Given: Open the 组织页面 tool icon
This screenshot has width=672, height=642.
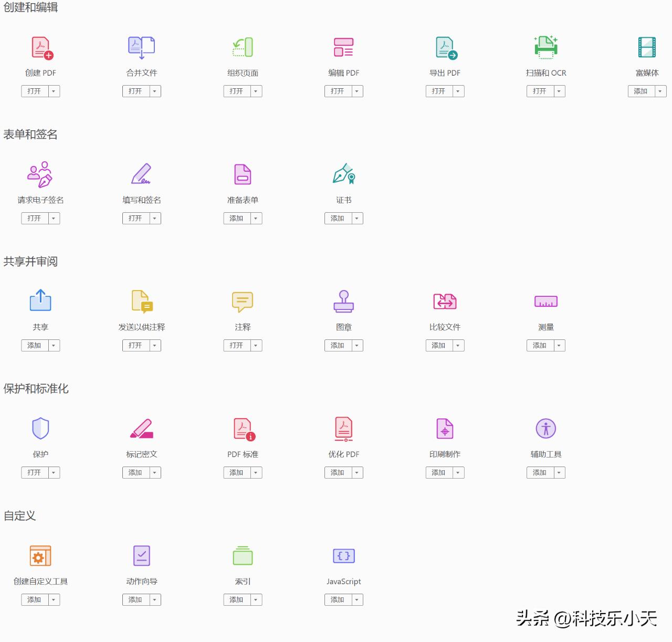Looking at the screenshot, I should [x=243, y=47].
